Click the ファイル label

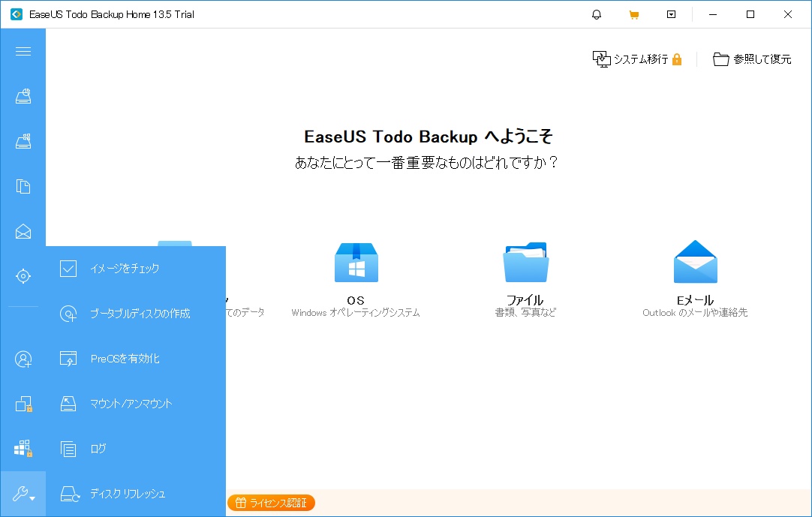(x=525, y=300)
